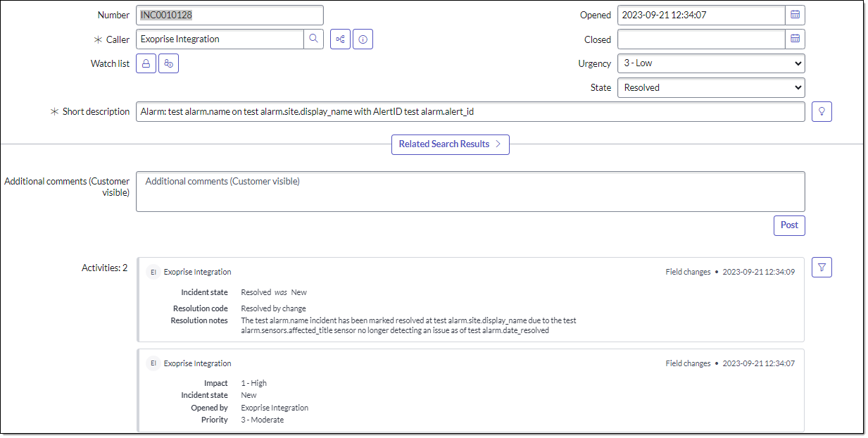Screen dimensions: 868x438
Task: Open the calendar picker for Opened date
Action: click(795, 14)
